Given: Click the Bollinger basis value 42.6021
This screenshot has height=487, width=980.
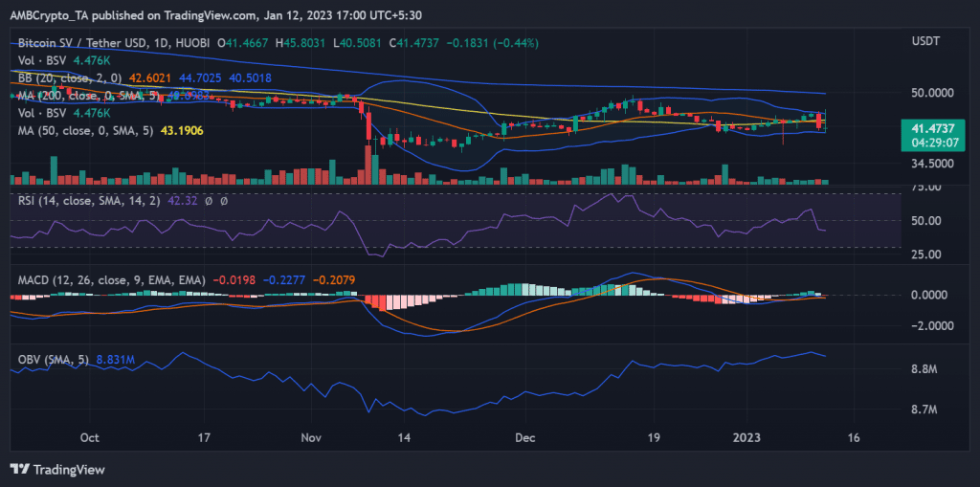Looking at the screenshot, I should (151, 78).
